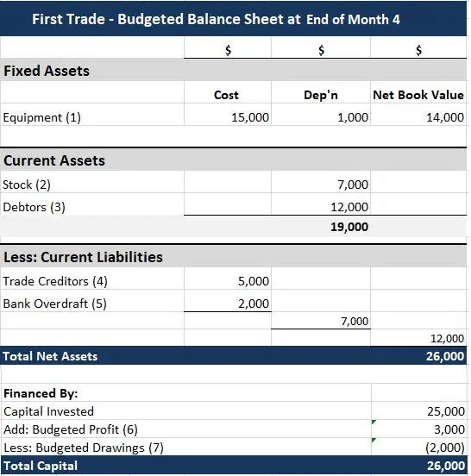This screenshot has width=471, height=476.
Task: Select the net current assets 12,000 cell
Action: (418, 338)
